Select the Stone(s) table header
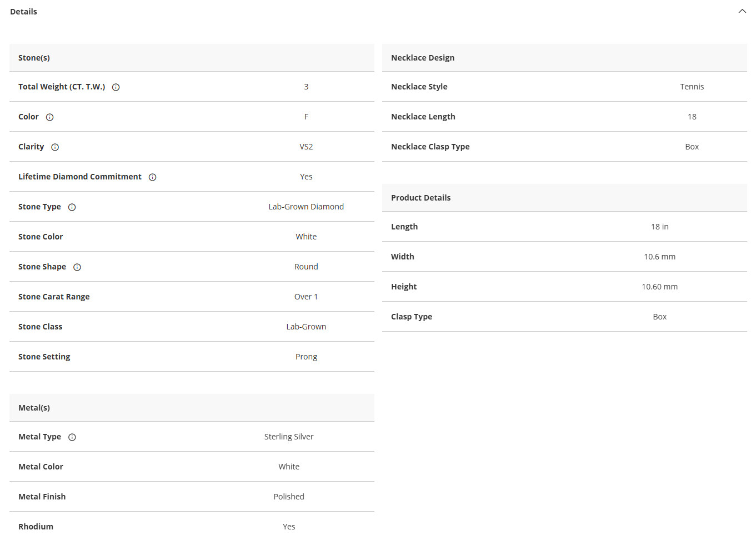This screenshot has width=756, height=540. point(192,58)
